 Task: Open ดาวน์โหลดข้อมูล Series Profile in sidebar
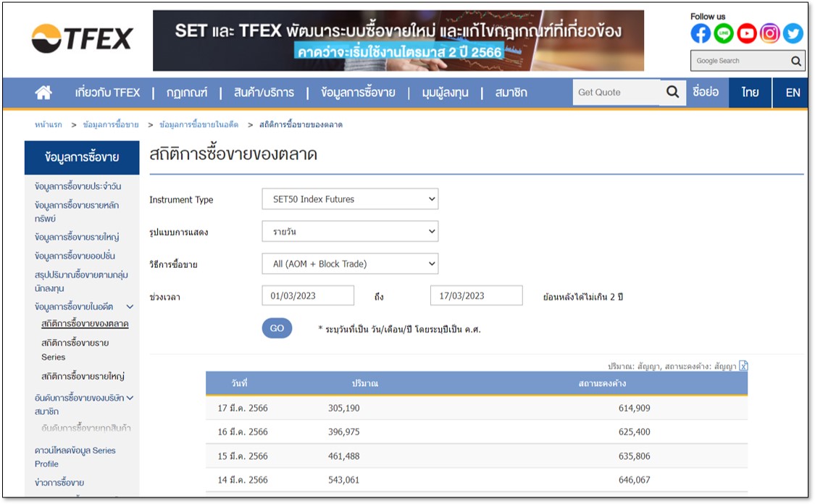pos(75,457)
